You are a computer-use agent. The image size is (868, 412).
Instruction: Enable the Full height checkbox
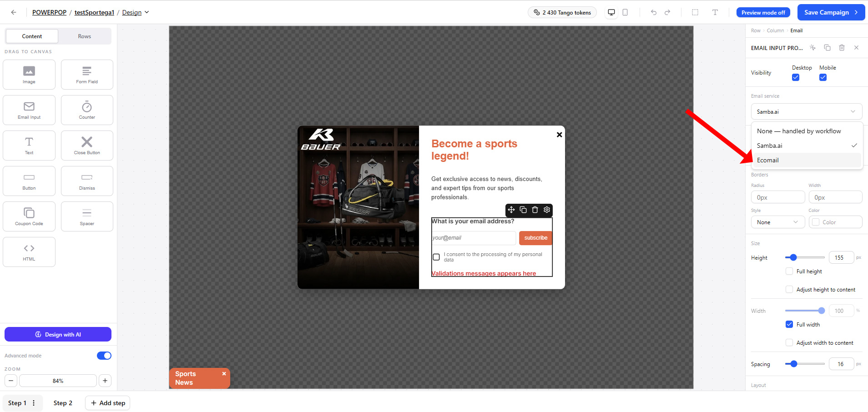click(789, 271)
